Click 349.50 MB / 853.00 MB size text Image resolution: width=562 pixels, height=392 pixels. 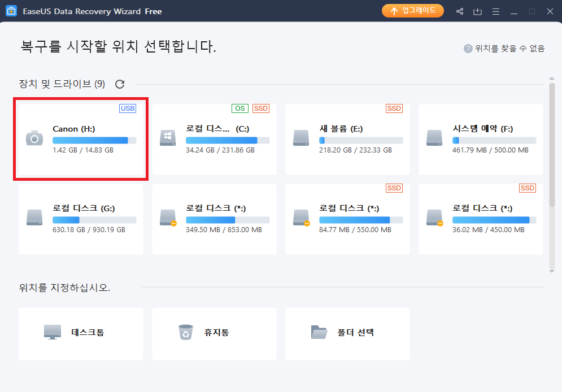pos(224,230)
